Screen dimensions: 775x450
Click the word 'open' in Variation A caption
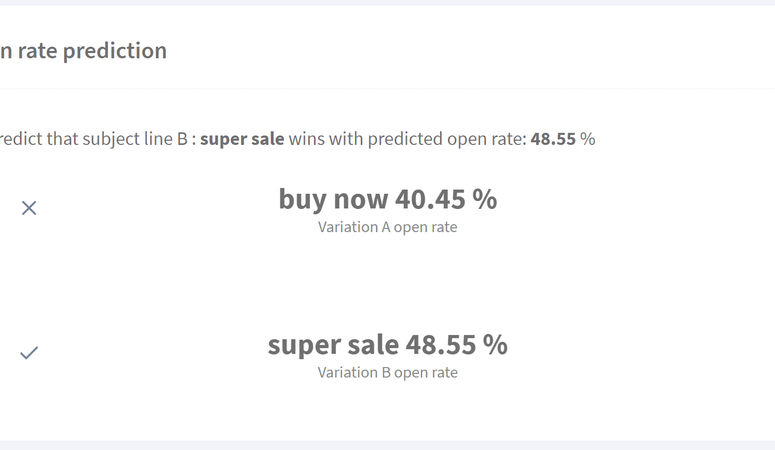pos(407,227)
